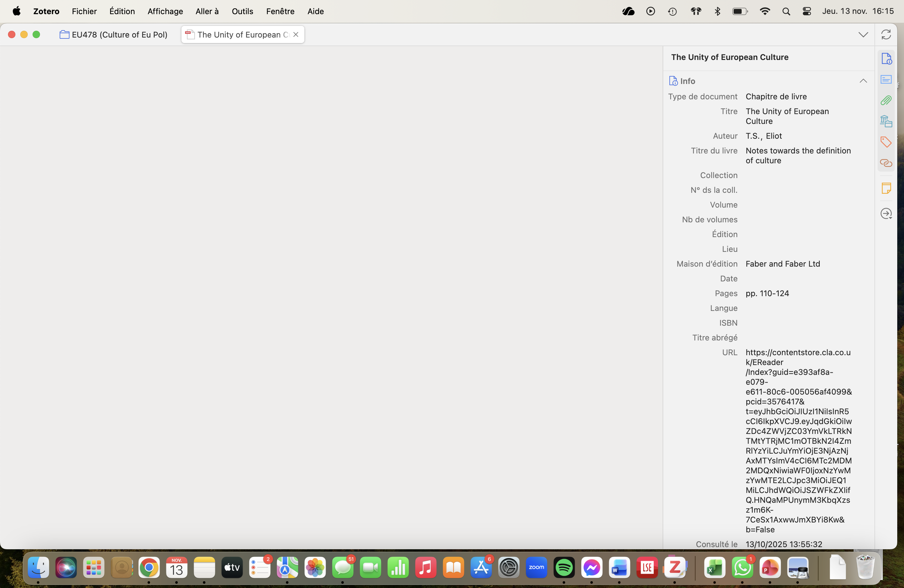
Task: Open macOS Control Center in menu bar
Action: coord(807,11)
